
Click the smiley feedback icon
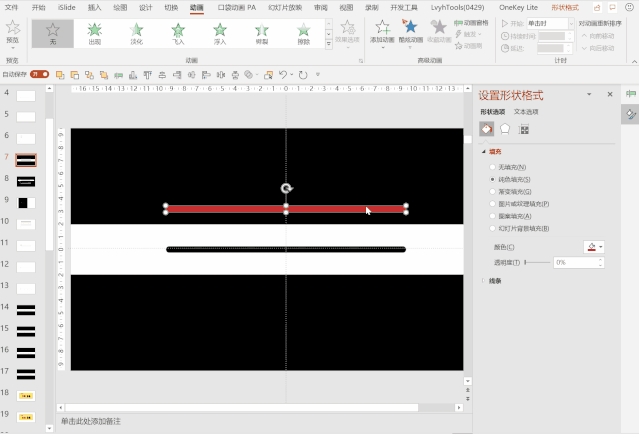[629, 7]
